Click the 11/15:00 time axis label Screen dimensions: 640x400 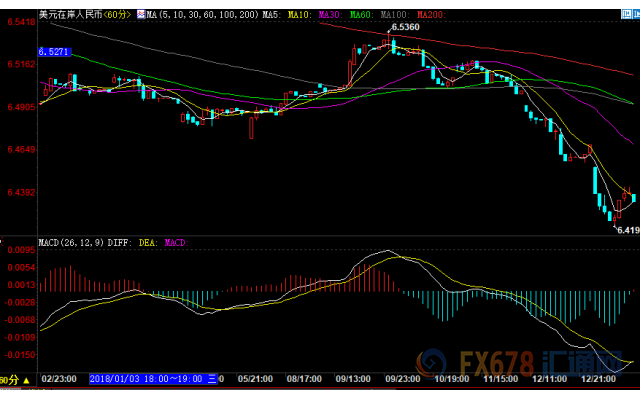point(500,379)
